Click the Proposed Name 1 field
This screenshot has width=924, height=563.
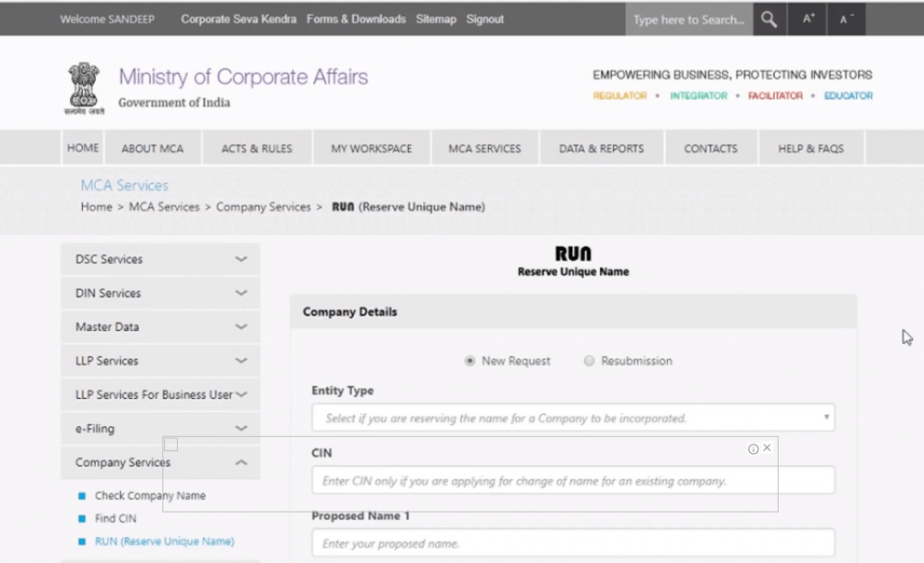(x=573, y=543)
